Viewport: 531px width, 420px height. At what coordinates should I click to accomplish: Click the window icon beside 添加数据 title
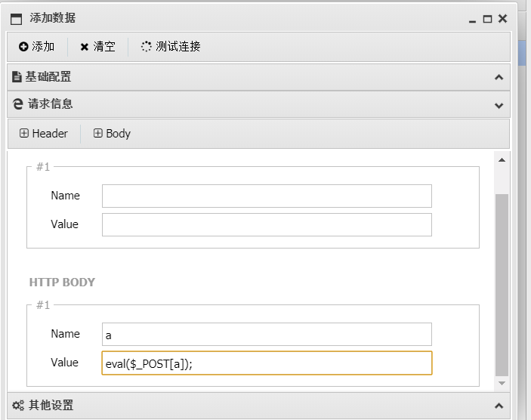coord(17,19)
